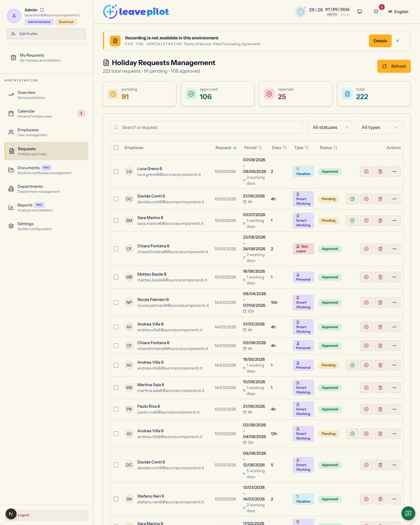The height and width of the screenshot is (525, 420).
Task: Click the Refresh button
Action: [394, 66]
